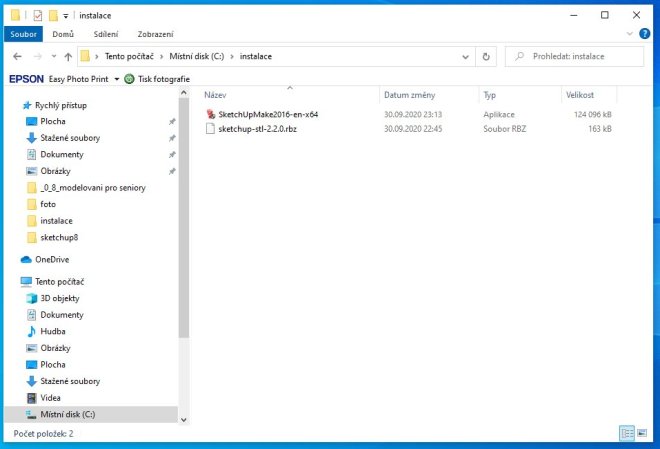Open Obrázky under Rychlý přístup

pyautogui.click(x=55, y=171)
